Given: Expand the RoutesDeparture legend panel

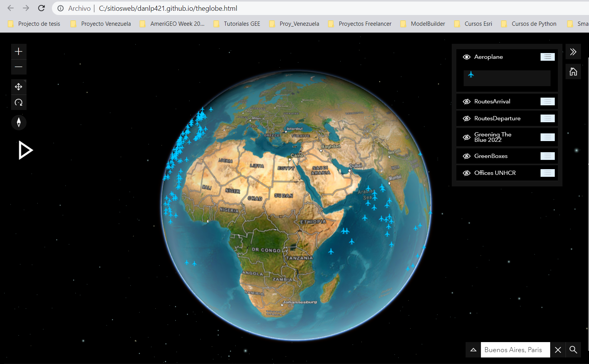Looking at the screenshot, I should click(547, 118).
